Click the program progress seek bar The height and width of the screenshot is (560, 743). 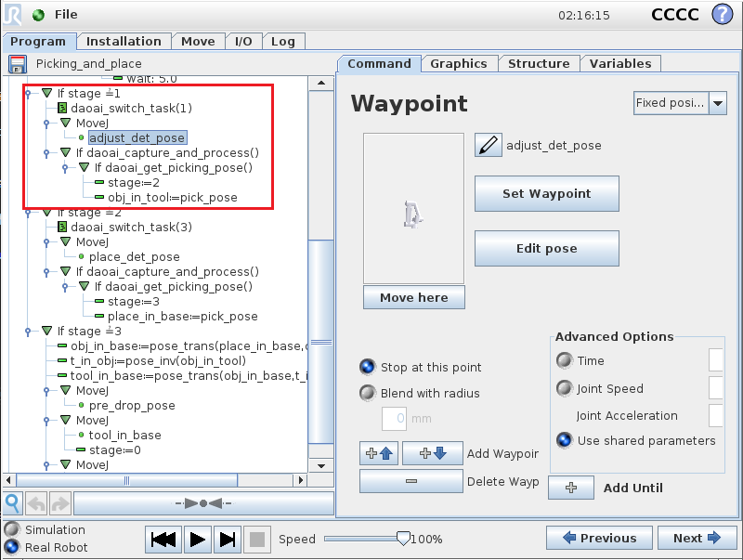pyautogui.click(x=203, y=503)
